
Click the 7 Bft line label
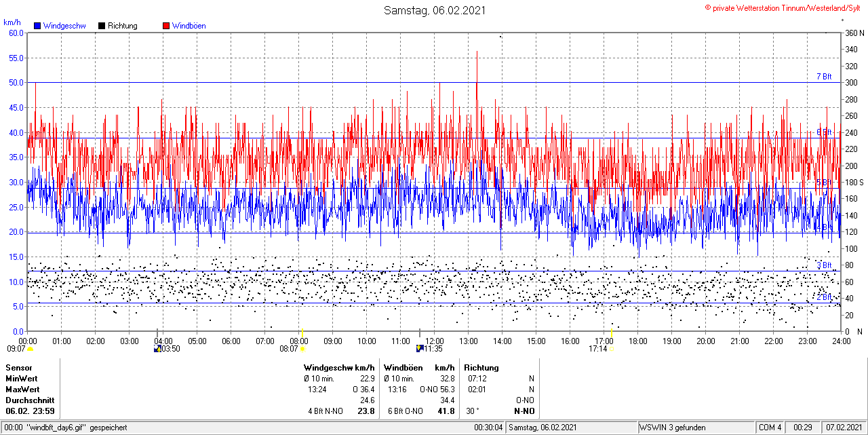pyautogui.click(x=824, y=77)
